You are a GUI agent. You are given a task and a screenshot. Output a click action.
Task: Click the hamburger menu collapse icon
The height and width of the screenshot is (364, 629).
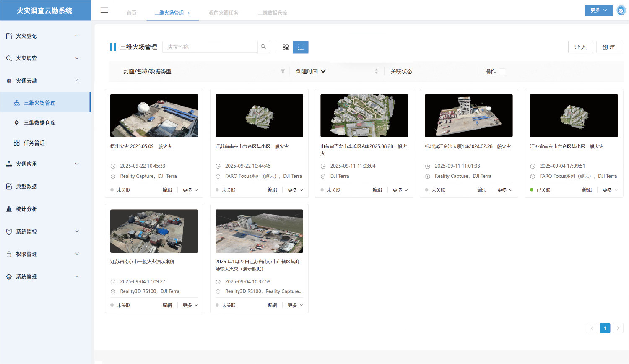coord(104,10)
